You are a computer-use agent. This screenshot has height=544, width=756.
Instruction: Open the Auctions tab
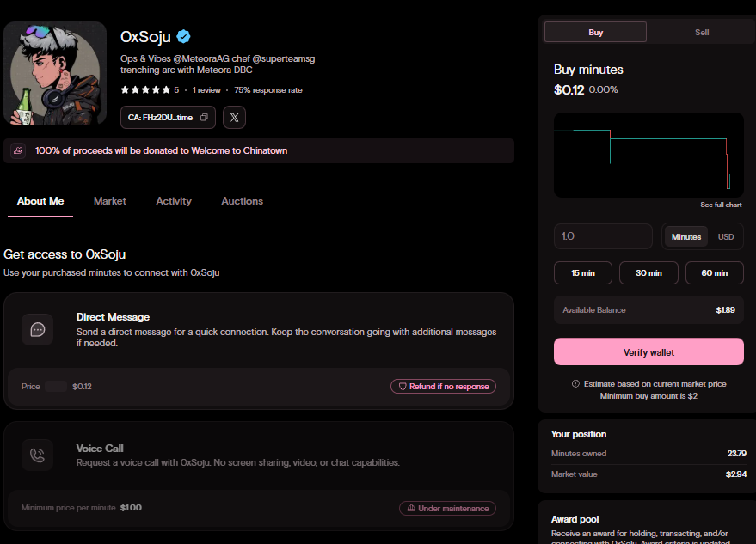(242, 201)
